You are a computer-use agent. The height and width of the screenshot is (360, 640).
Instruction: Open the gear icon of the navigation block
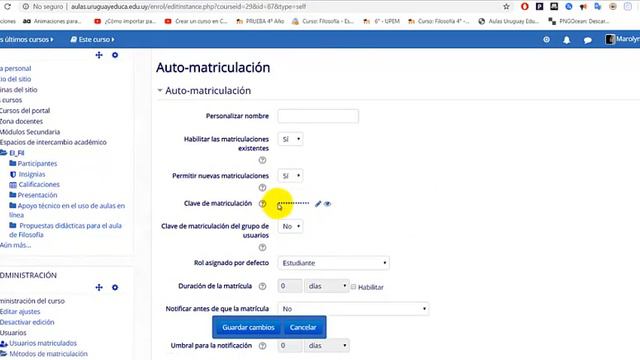pos(115,55)
